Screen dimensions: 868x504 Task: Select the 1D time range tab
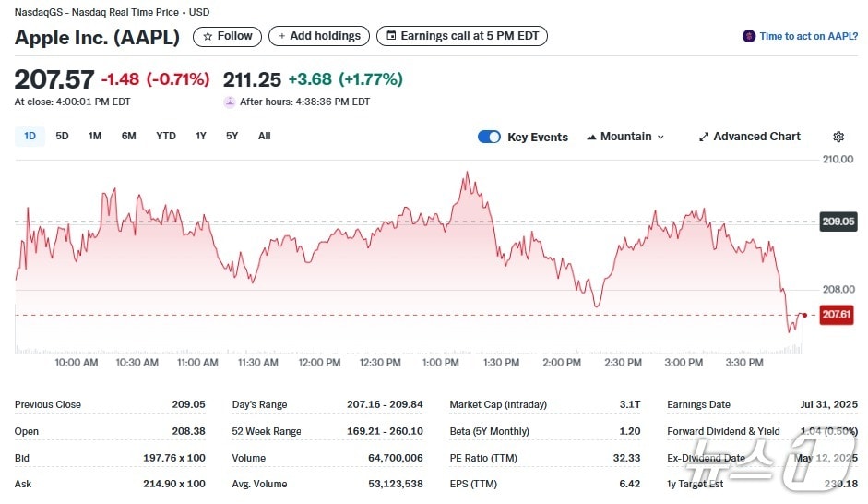point(30,137)
